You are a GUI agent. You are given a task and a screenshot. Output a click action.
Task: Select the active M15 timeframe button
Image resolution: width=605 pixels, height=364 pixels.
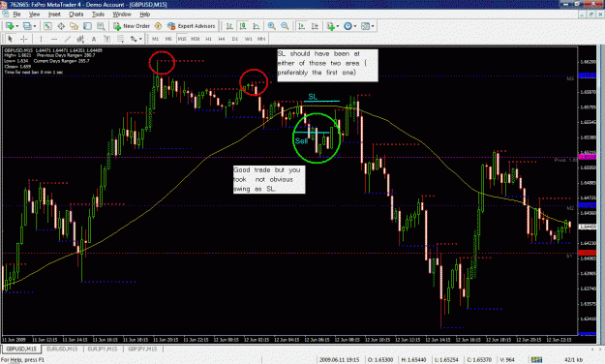(x=182, y=39)
